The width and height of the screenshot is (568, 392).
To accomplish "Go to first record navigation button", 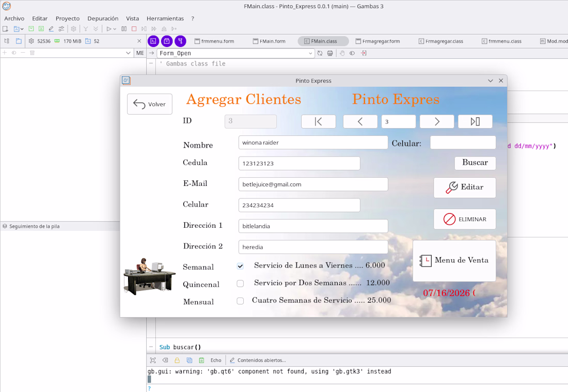I will coord(319,121).
